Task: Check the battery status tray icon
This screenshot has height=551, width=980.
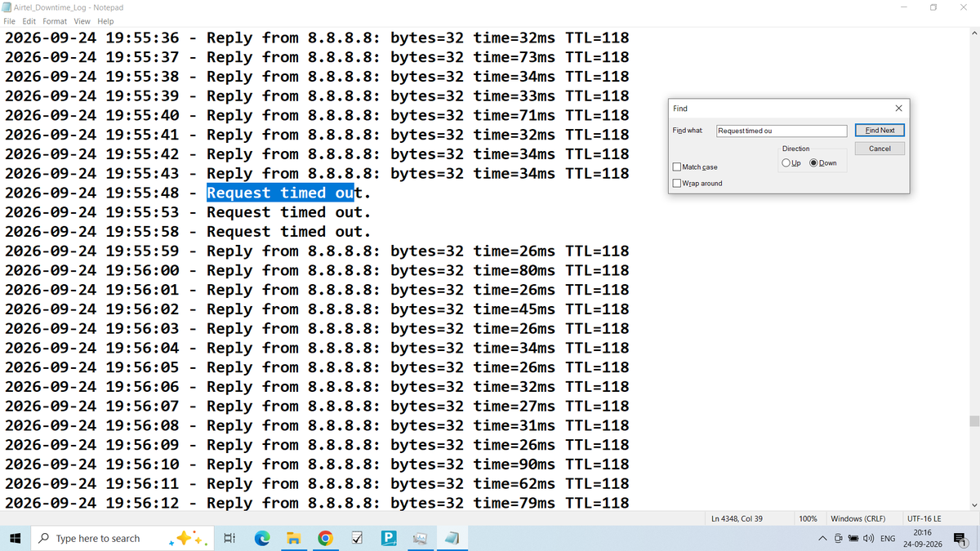Action: 853,539
